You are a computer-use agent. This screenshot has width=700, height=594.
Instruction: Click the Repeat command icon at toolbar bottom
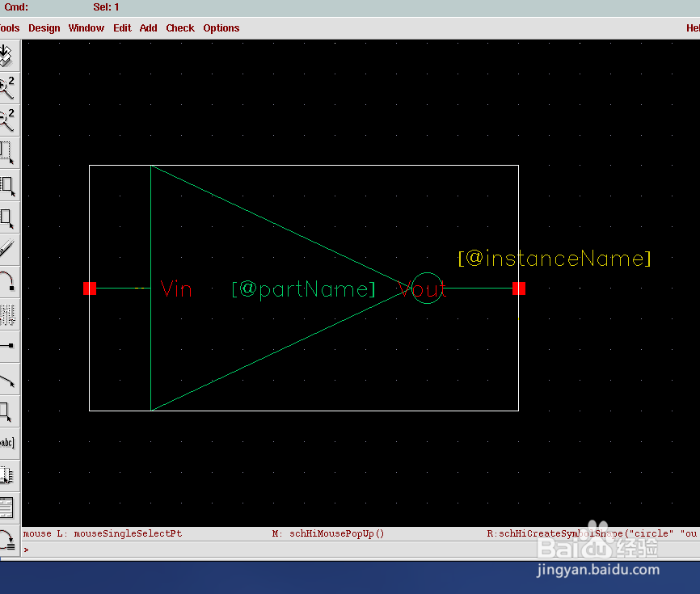click(x=8, y=540)
